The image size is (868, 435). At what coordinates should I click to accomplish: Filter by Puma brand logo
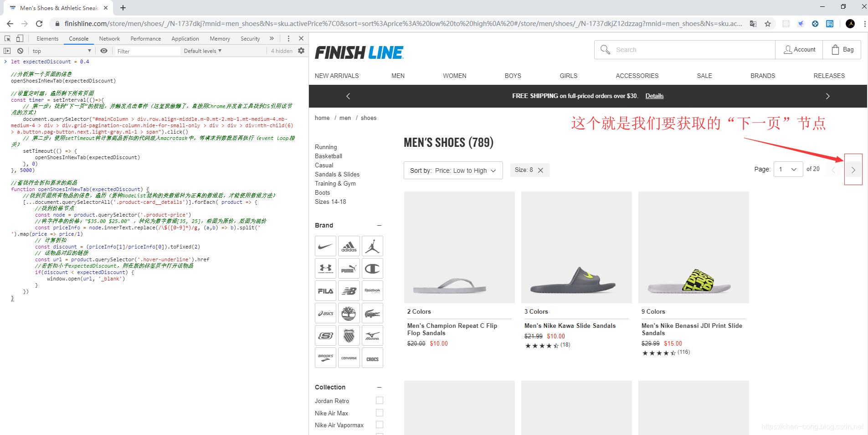[x=349, y=269]
